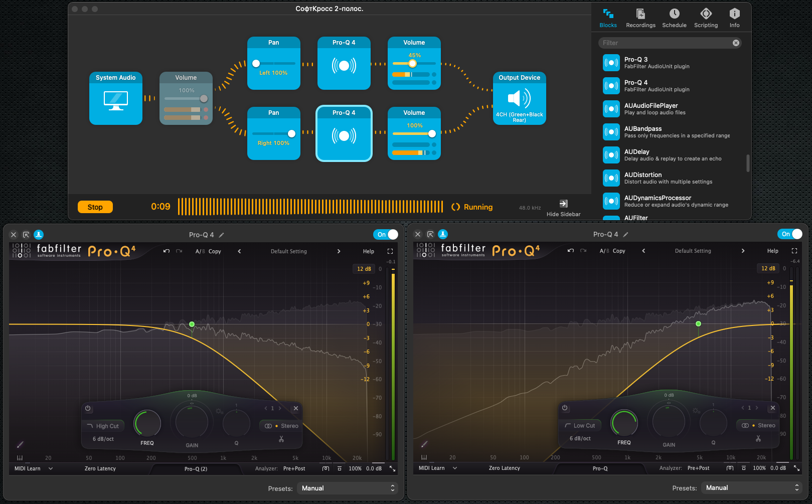812x504 pixels.
Task: Open EQ sketch pencil in Low Cut window
Action: click(424, 444)
